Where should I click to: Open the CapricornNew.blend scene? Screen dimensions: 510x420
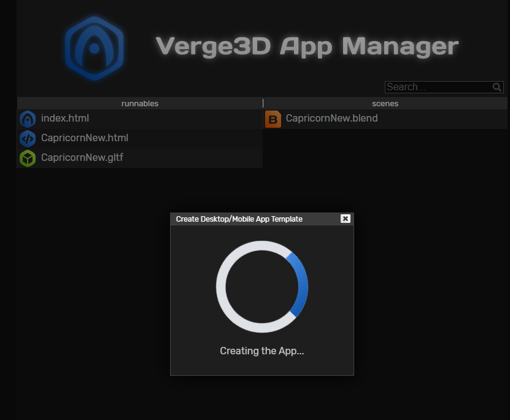pyautogui.click(x=332, y=119)
